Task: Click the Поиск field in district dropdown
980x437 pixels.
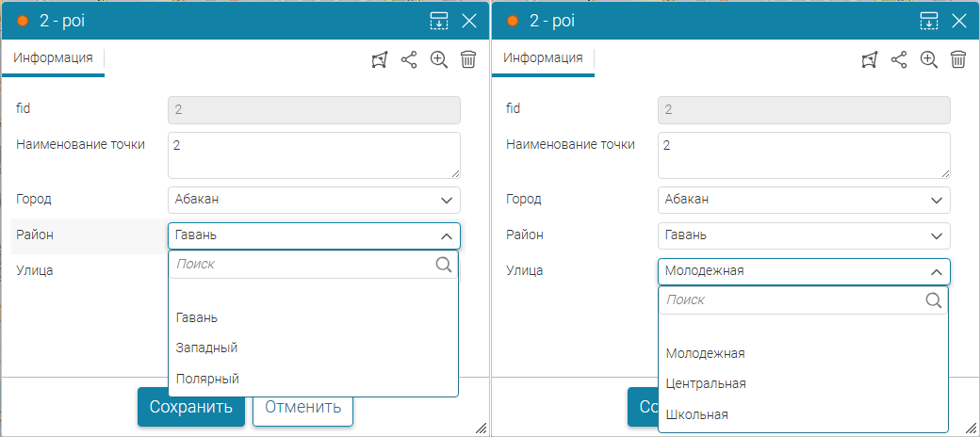Action: pos(302,265)
